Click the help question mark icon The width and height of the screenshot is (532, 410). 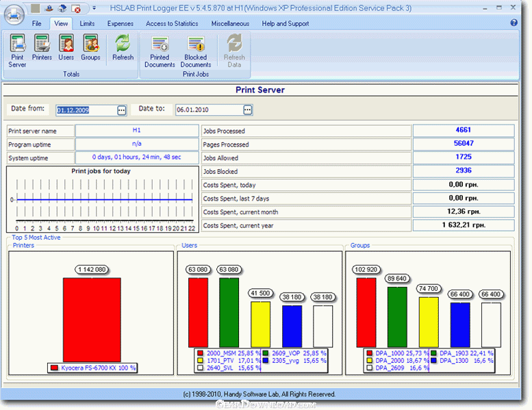point(514,23)
